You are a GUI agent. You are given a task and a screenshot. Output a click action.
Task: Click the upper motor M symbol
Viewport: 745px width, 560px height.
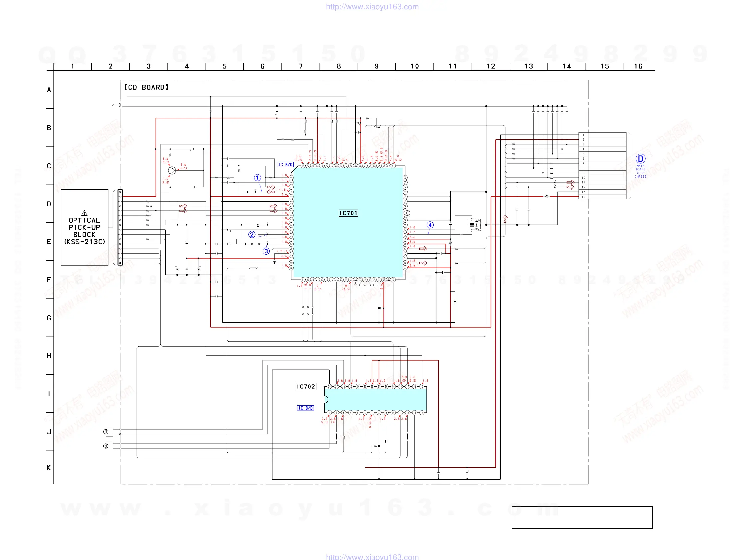coord(106,431)
